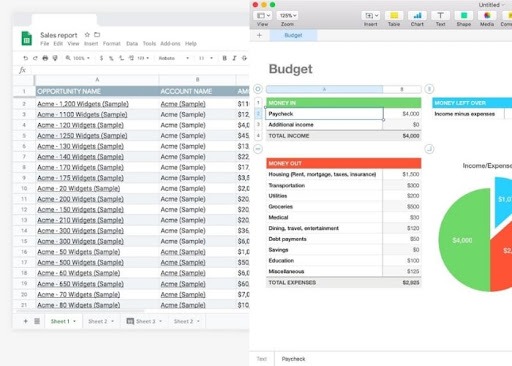Open the Insert dropdown in Numbers toolbar

[x=371, y=16]
